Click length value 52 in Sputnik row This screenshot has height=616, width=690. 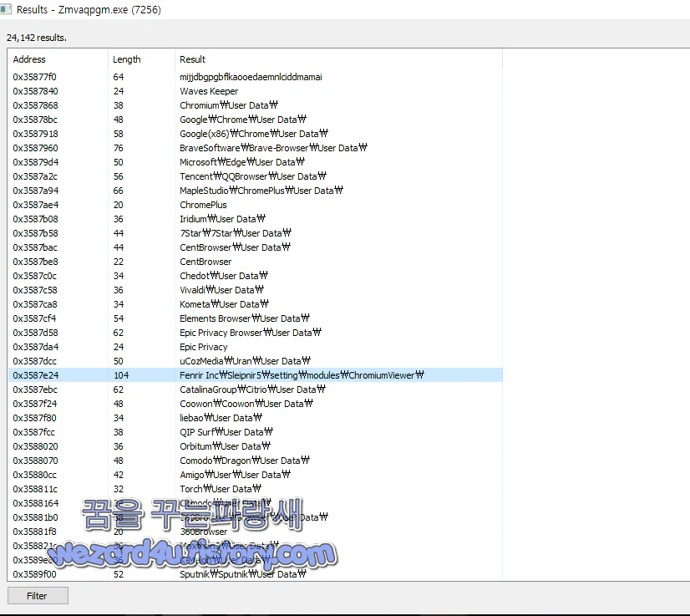119,574
